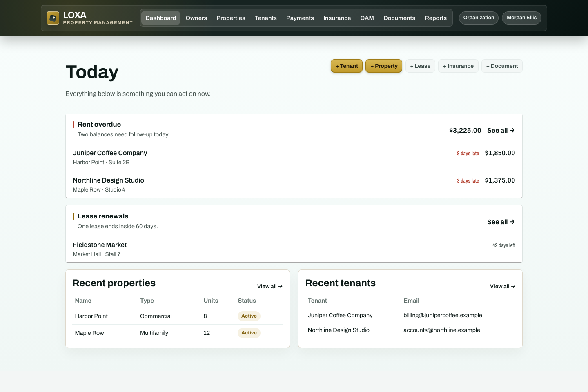The height and width of the screenshot is (392, 588).
Task: Switch to Tenants in the navigation
Action: (x=266, y=18)
